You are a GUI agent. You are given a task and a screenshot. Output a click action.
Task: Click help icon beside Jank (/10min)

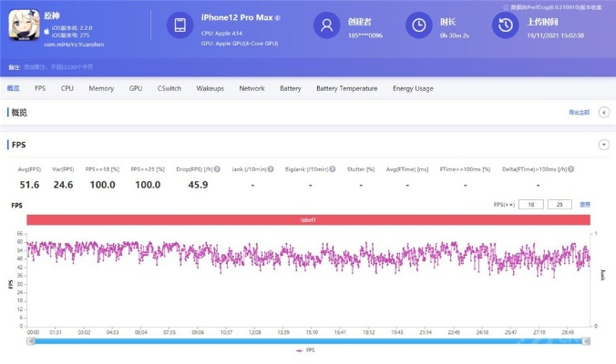coord(270,169)
